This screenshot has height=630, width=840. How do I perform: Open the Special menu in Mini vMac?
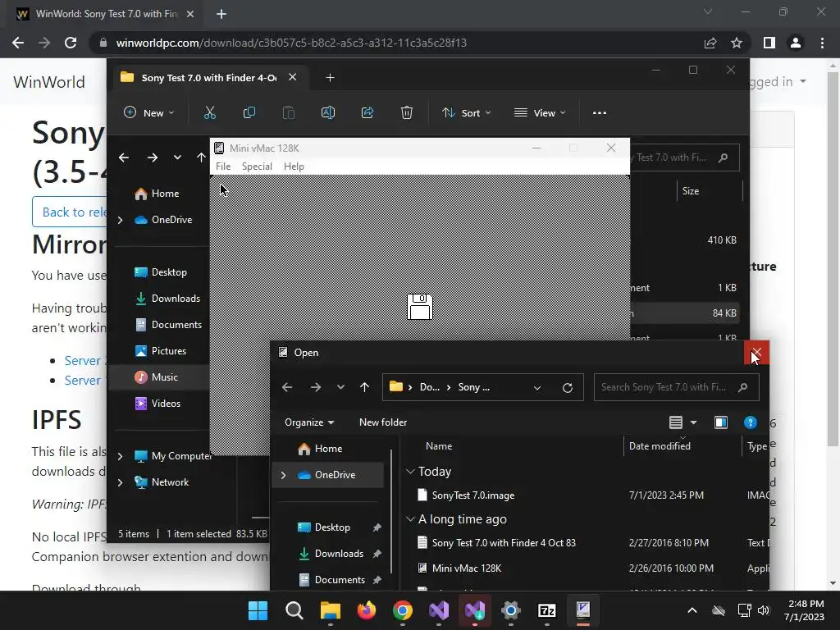[257, 167]
